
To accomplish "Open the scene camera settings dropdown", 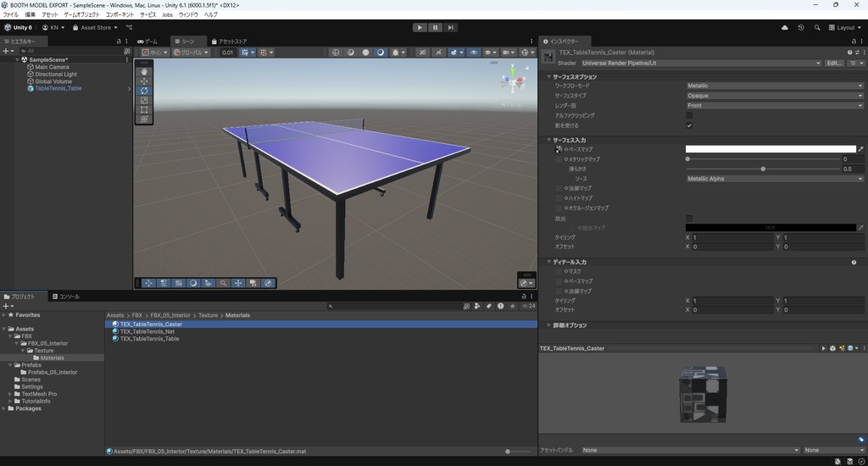I will (x=508, y=53).
